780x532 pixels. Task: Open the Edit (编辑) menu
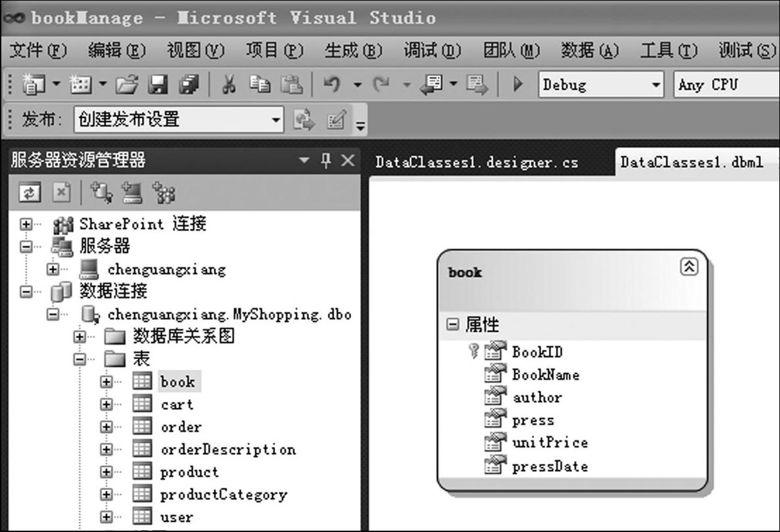coord(117,50)
